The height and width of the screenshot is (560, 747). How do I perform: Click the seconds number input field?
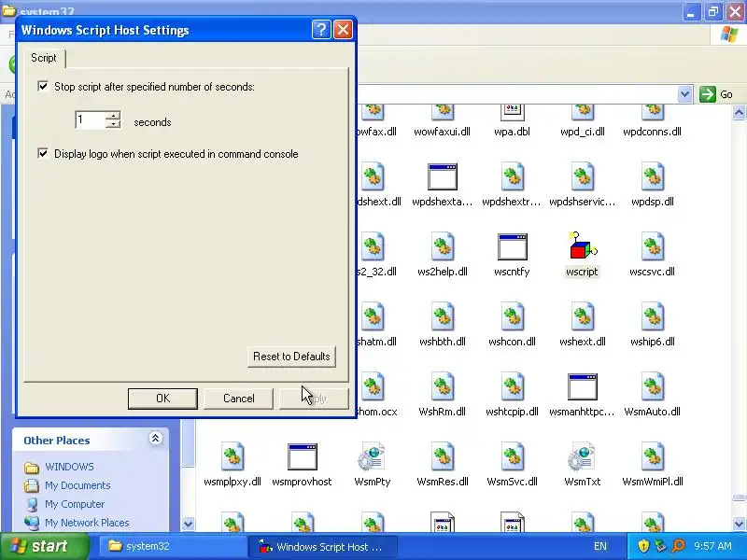[x=91, y=119]
